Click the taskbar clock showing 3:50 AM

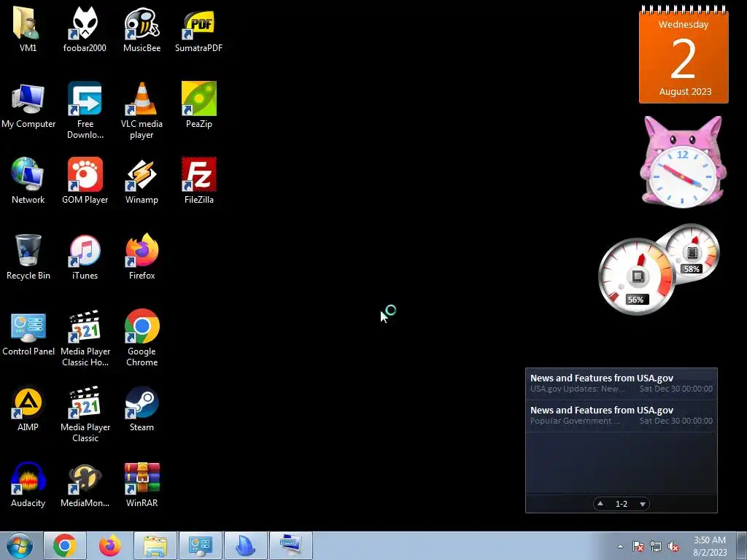(x=710, y=546)
